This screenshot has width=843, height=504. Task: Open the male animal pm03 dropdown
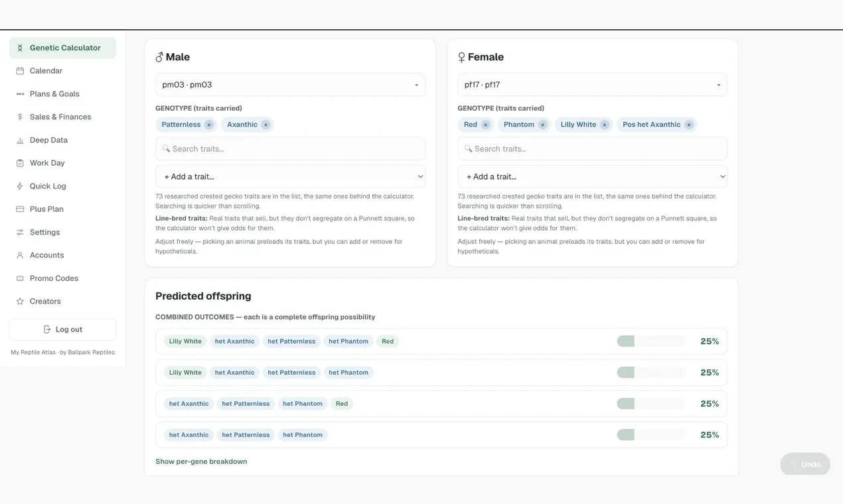290,85
